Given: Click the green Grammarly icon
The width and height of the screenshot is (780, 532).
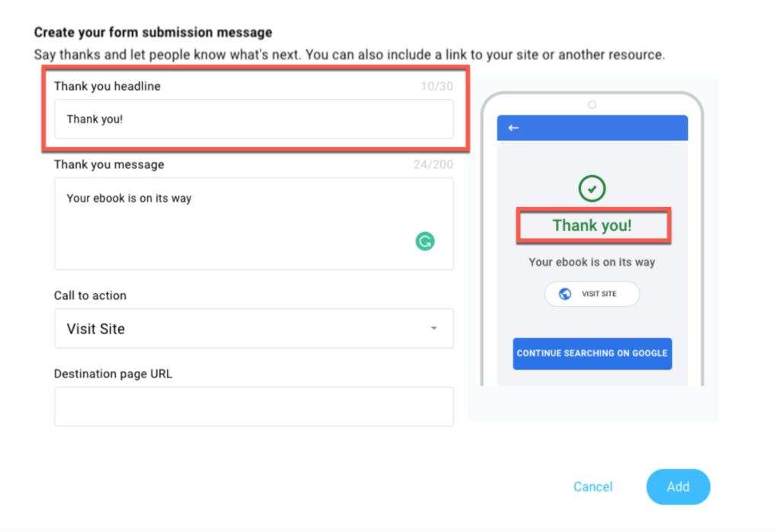Looking at the screenshot, I should [x=425, y=241].
